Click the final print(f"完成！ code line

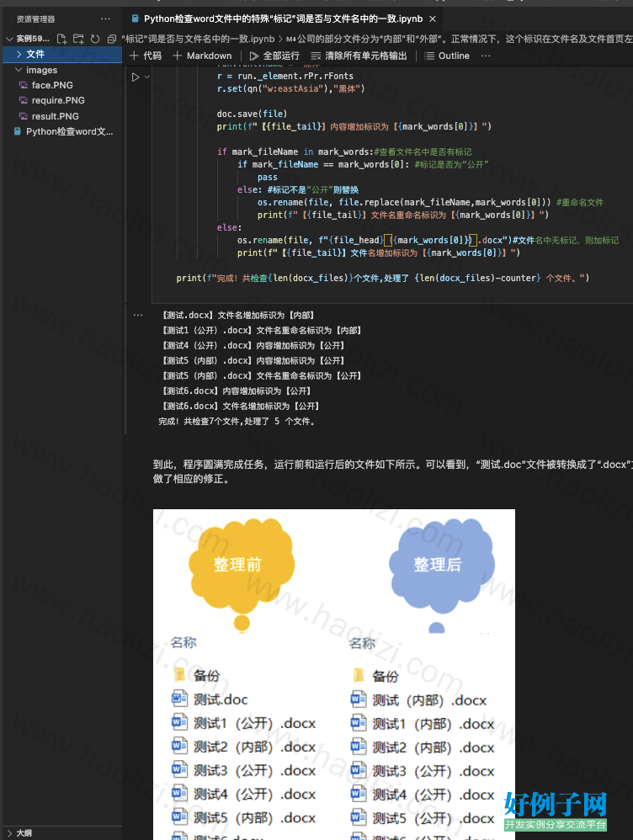click(x=383, y=278)
